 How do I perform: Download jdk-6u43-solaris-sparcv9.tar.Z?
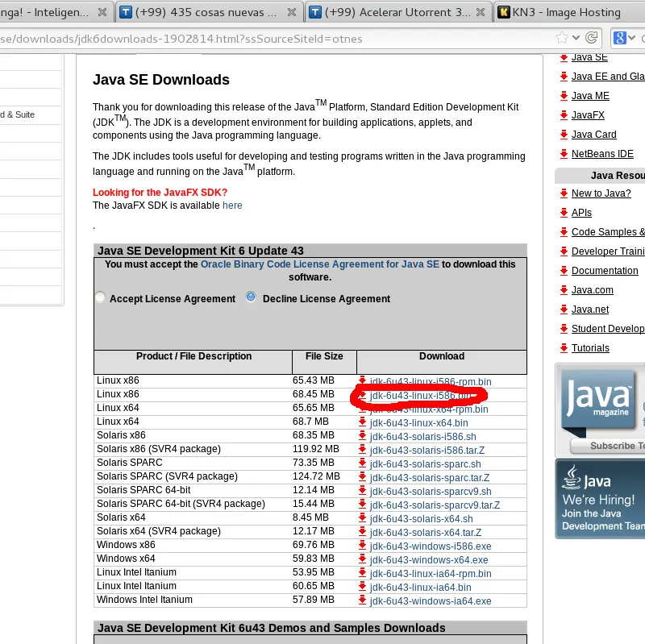(x=435, y=505)
